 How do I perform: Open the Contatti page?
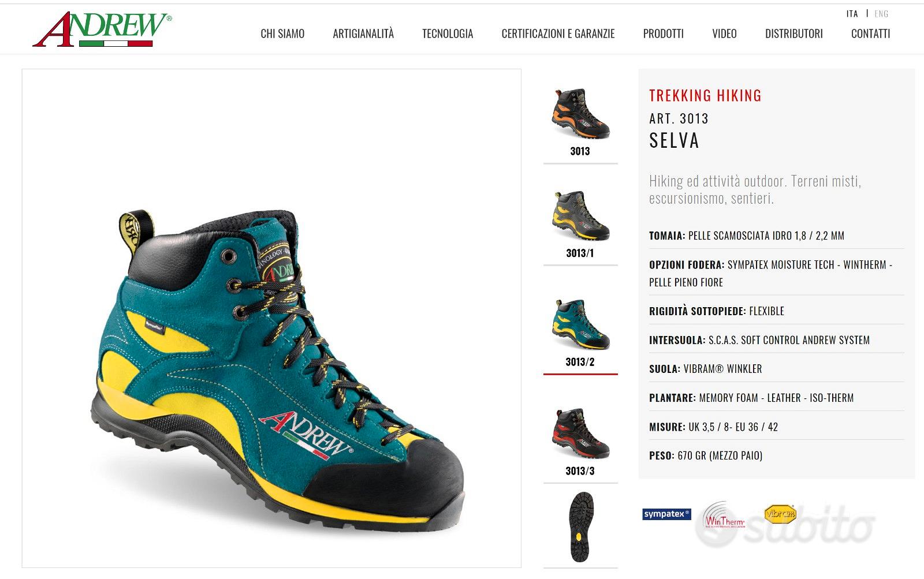tap(871, 33)
